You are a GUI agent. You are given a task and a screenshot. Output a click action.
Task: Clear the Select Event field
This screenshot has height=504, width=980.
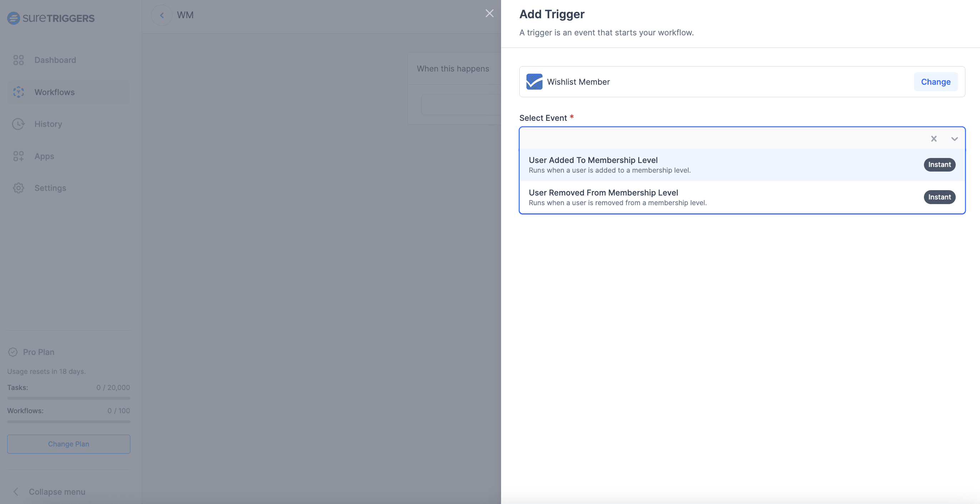[x=934, y=139]
